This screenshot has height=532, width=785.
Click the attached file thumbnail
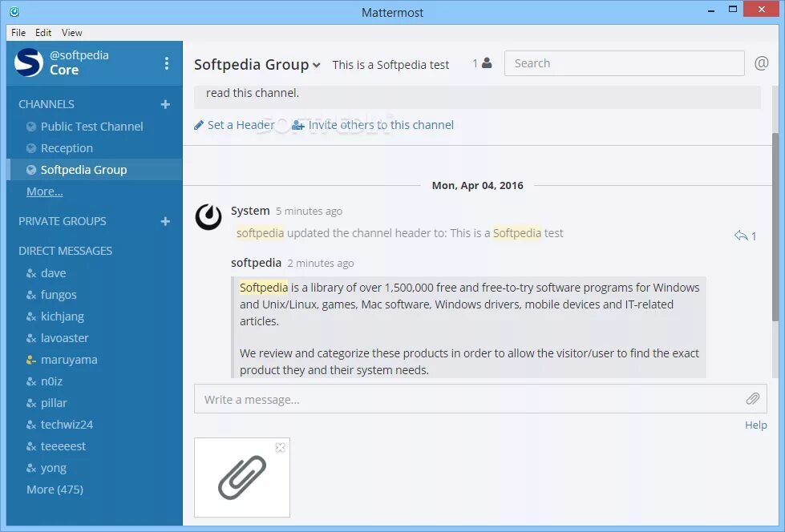242,478
